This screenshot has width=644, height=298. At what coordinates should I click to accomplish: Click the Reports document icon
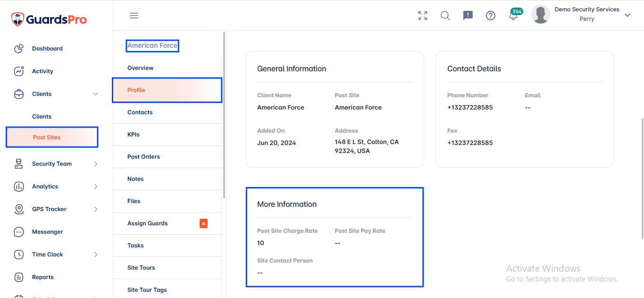(19, 277)
